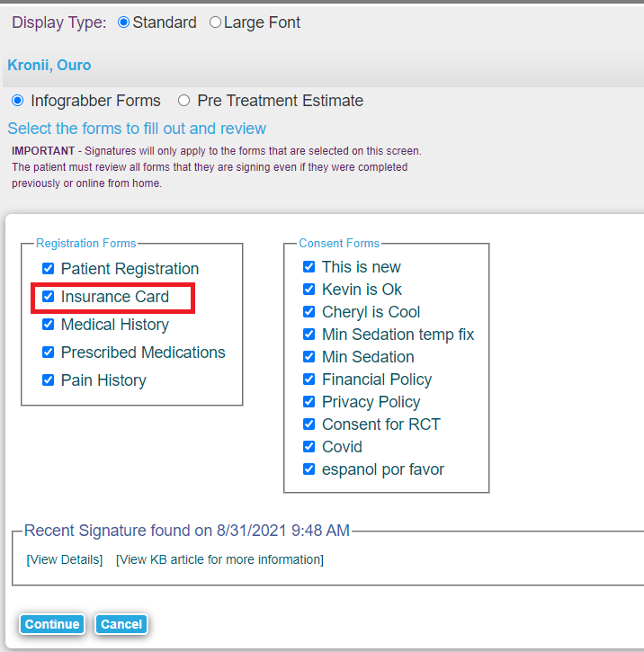Deselect the Min Sedation temp fix checkbox
644x652 pixels.
click(x=309, y=335)
